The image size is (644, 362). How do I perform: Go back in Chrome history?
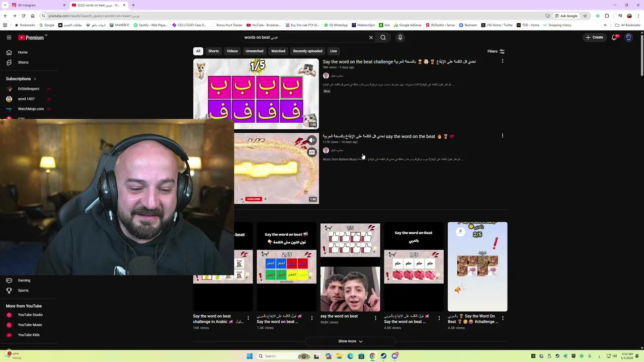(6, 16)
